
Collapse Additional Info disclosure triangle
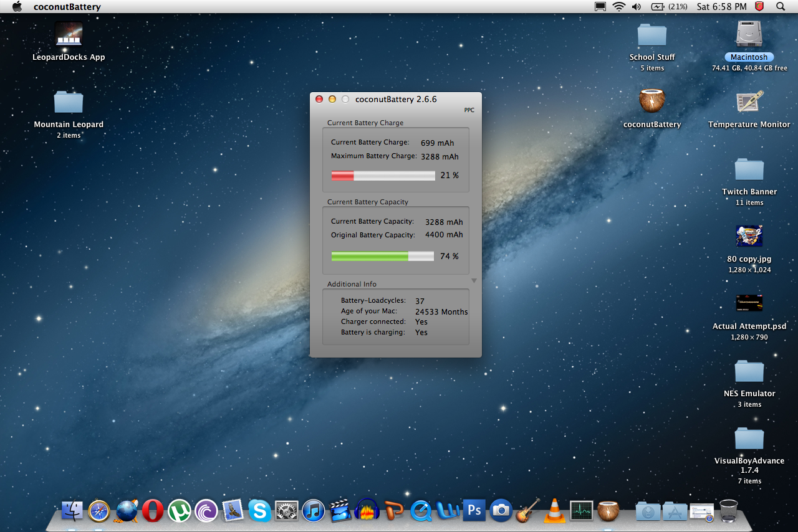coord(474,281)
